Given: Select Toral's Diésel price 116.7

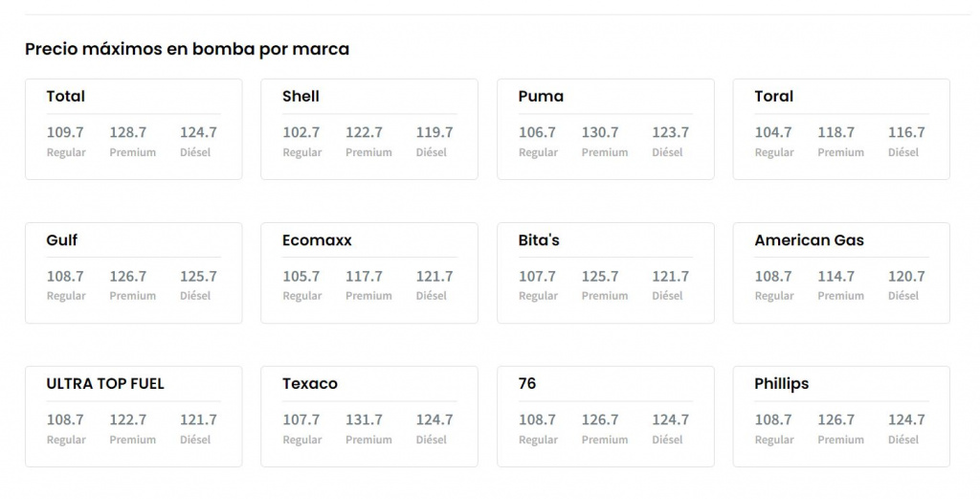Looking at the screenshot, I should [x=906, y=133].
